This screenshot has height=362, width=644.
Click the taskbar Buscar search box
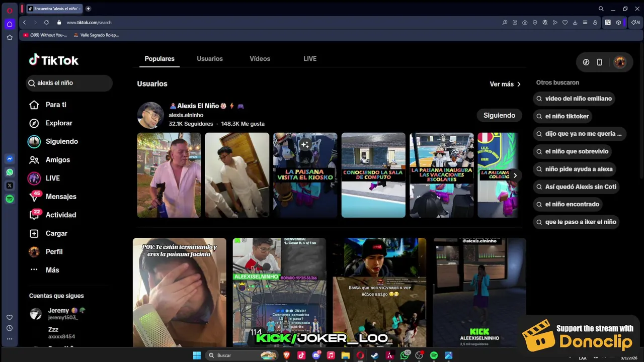pyautogui.click(x=243, y=355)
